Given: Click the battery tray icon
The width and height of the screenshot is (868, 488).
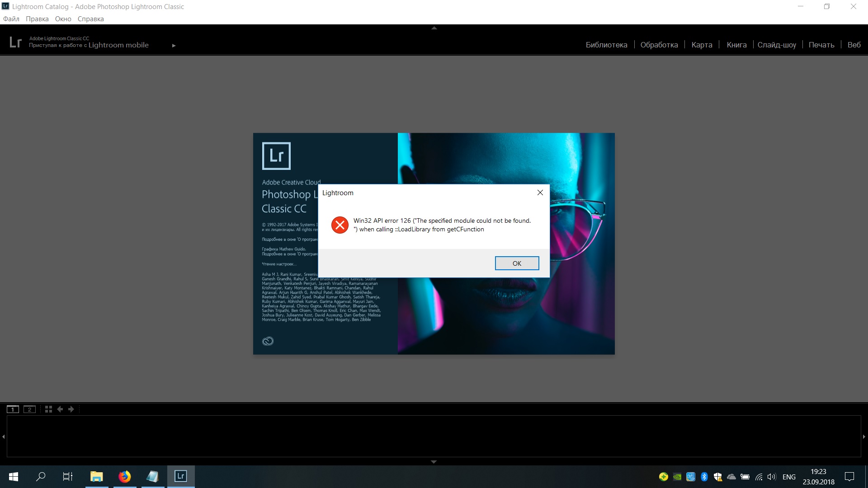Looking at the screenshot, I should 745,477.
